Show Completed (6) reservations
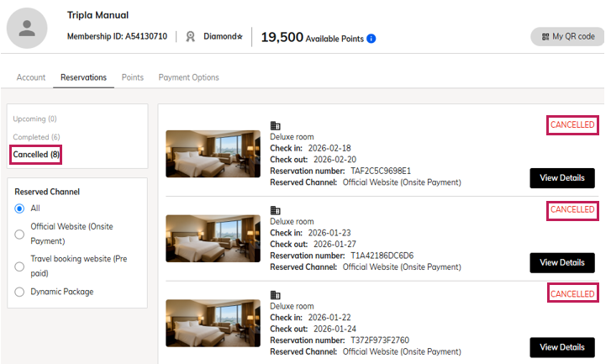 tap(36, 137)
